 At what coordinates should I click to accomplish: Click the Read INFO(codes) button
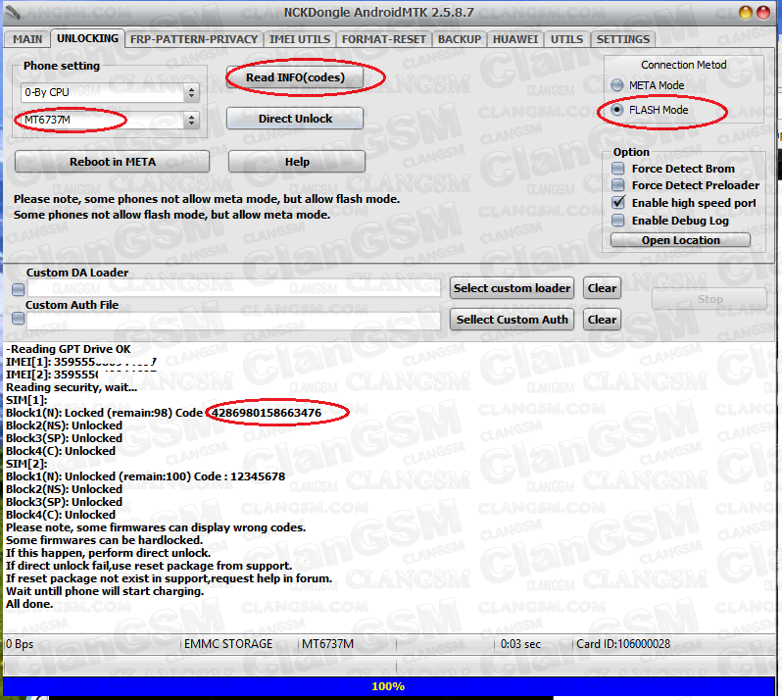[x=295, y=77]
